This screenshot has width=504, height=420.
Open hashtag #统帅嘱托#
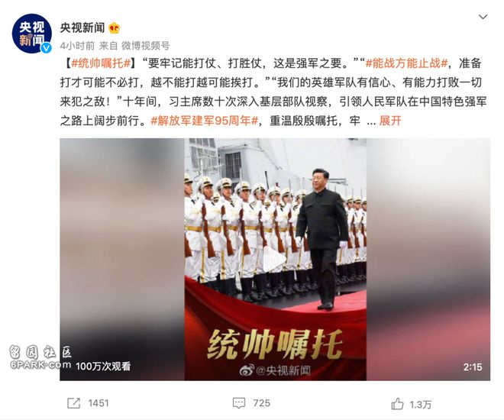101,63
